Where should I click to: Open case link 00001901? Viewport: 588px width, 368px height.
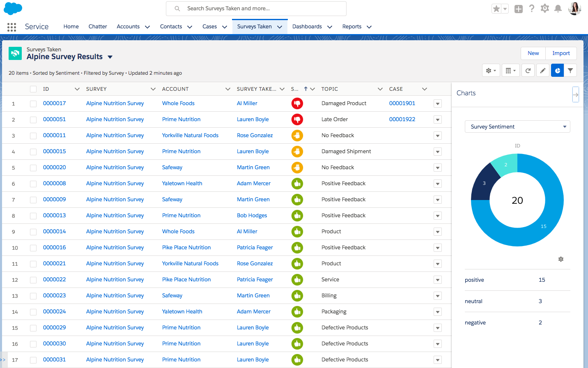click(x=402, y=103)
